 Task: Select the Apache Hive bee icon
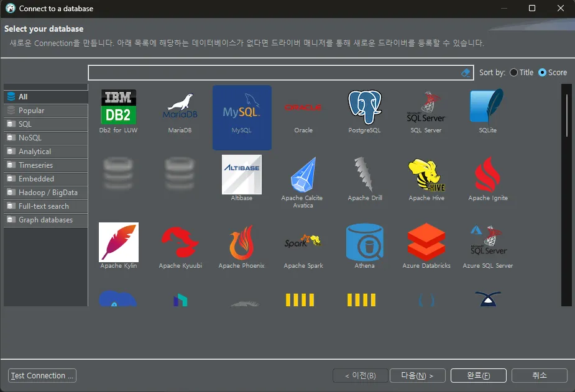(x=426, y=180)
